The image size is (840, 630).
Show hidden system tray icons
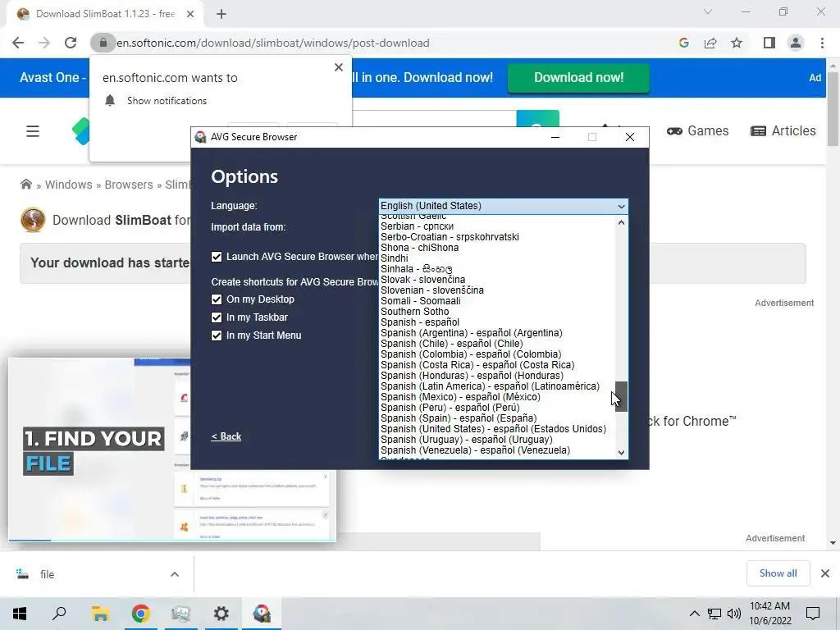point(694,614)
